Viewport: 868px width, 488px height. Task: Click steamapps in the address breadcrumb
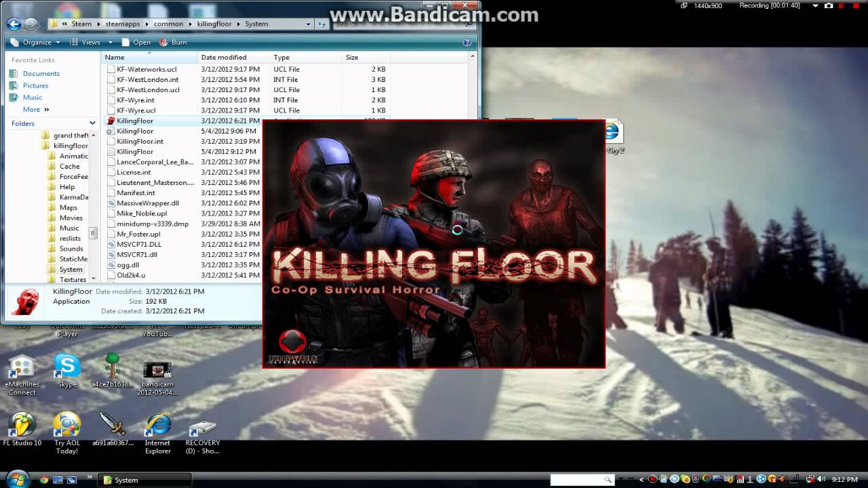pyautogui.click(x=122, y=24)
